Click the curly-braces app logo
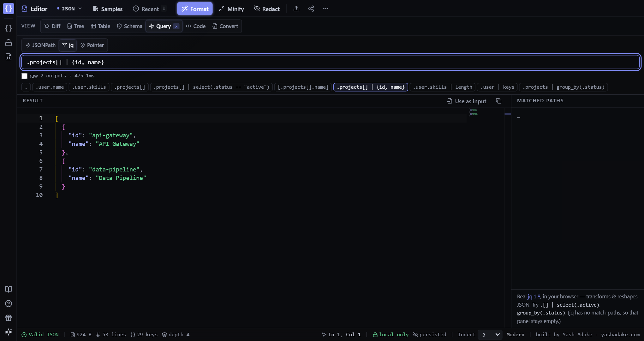Screen dimensions: 644x341 click(9, 9)
